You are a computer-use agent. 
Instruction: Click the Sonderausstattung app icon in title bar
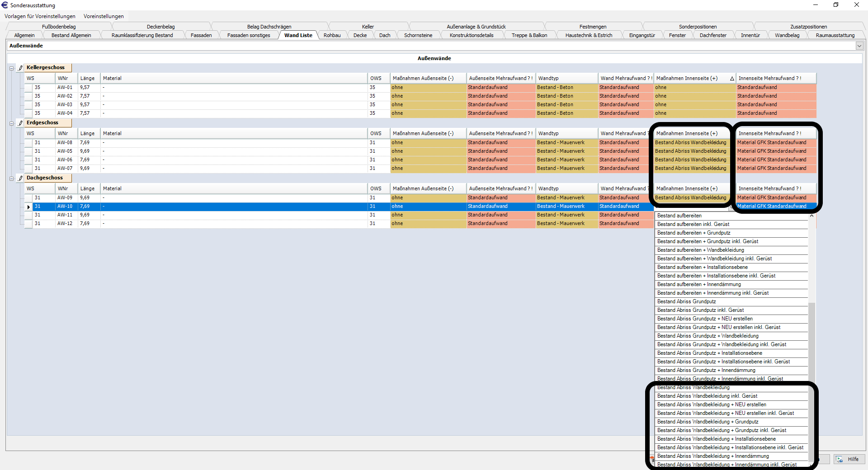[x=5, y=5]
